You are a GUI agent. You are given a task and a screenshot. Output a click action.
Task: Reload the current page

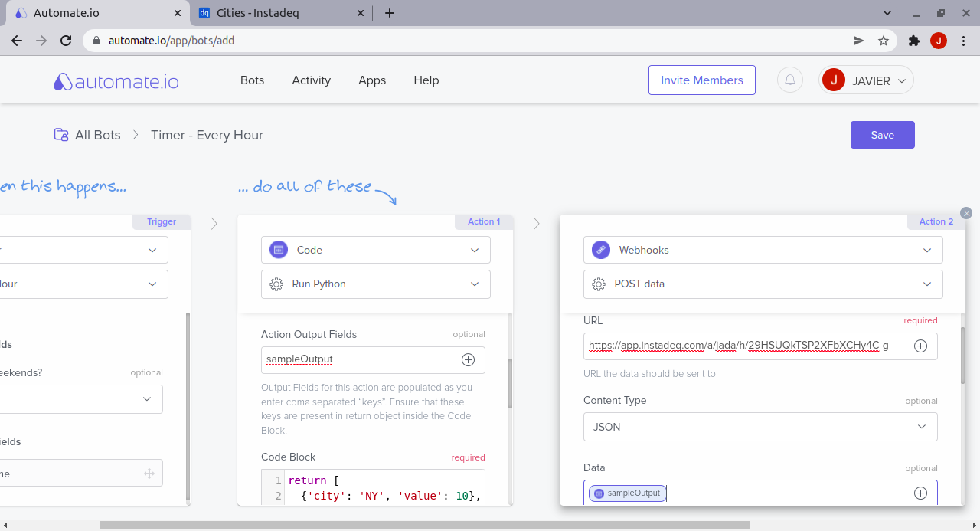(66, 41)
